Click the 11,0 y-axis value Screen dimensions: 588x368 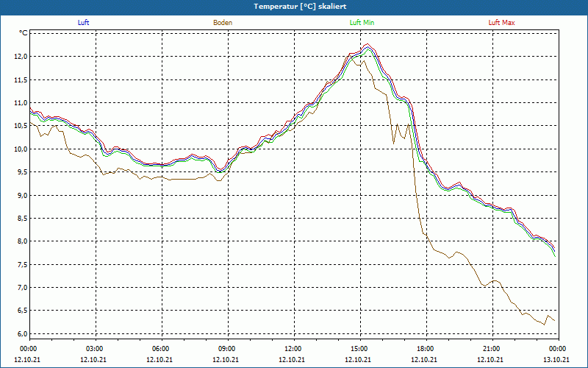21,102
